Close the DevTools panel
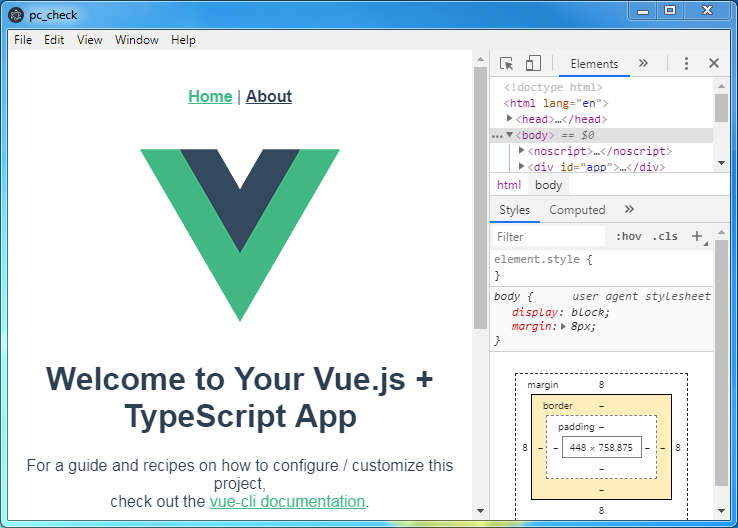This screenshot has height=528, width=738. click(x=714, y=63)
